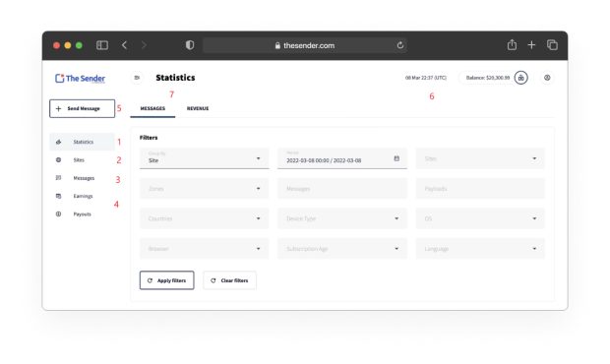Click the Safari share icon

tap(512, 44)
